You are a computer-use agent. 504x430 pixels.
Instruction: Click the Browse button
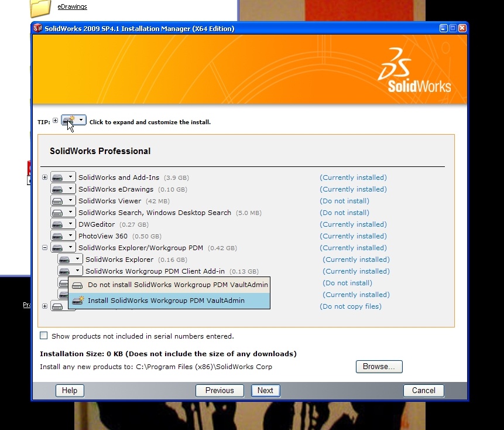coord(379,367)
